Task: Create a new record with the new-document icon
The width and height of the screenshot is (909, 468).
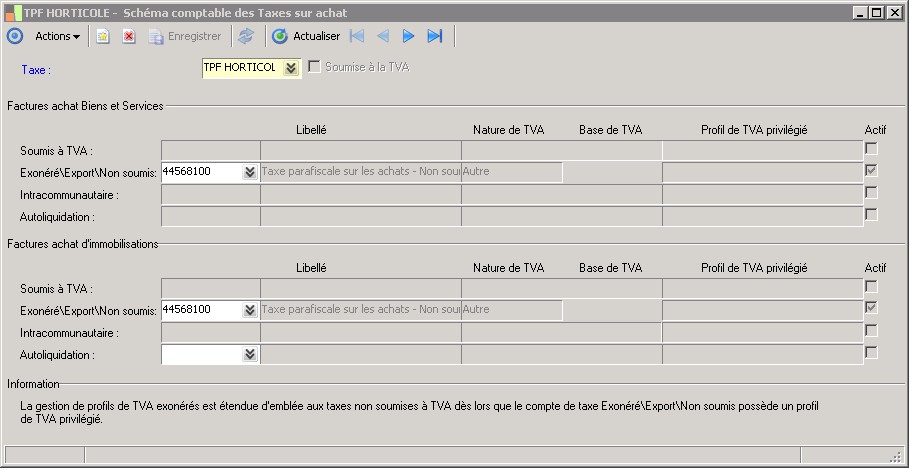Action: (103, 36)
